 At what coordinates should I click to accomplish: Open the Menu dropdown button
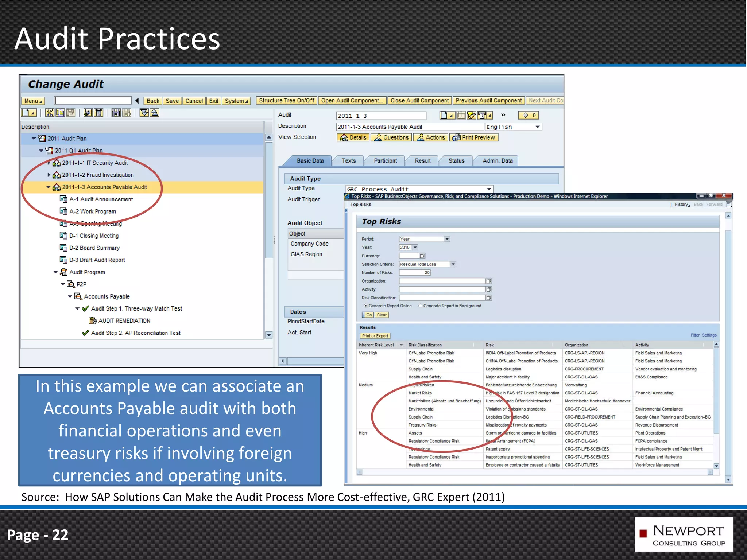[33, 101]
